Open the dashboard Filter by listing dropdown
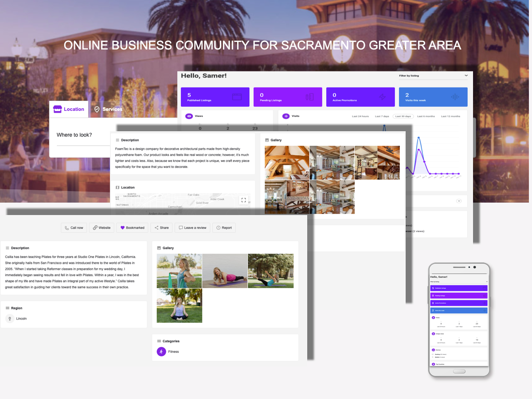 pyautogui.click(x=433, y=76)
